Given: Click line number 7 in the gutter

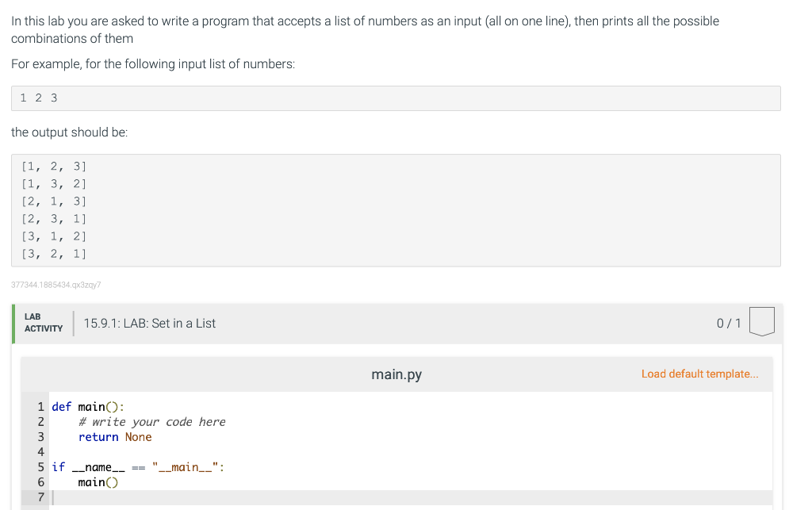Looking at the screenshot, I should [41, 497].
